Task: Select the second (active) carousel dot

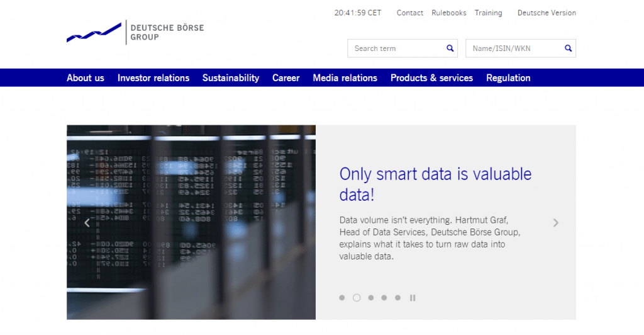Action: tap(357, 298)
